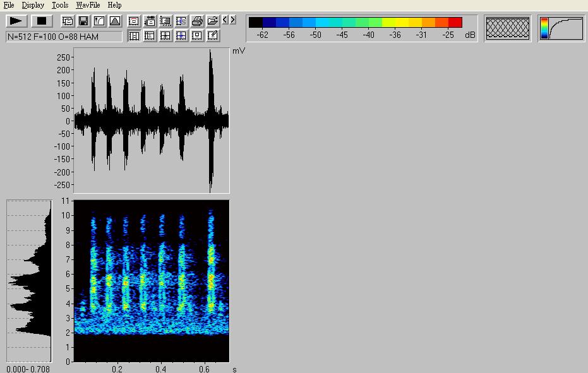Click the printer icon
Viewport: 588px width, 373px height.
point(197,21)
